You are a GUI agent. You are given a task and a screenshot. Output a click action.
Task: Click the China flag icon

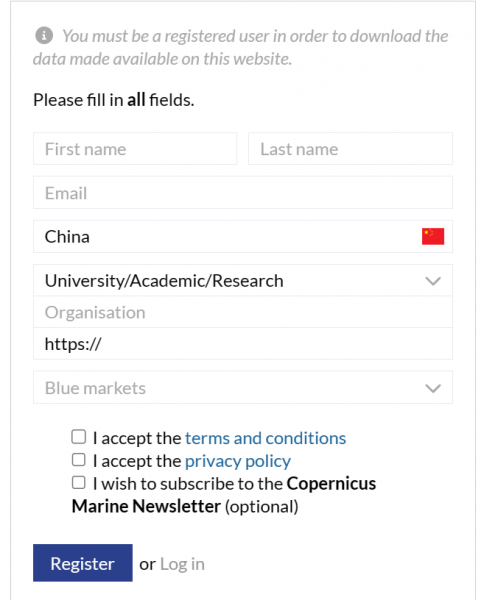pos(433,236)
